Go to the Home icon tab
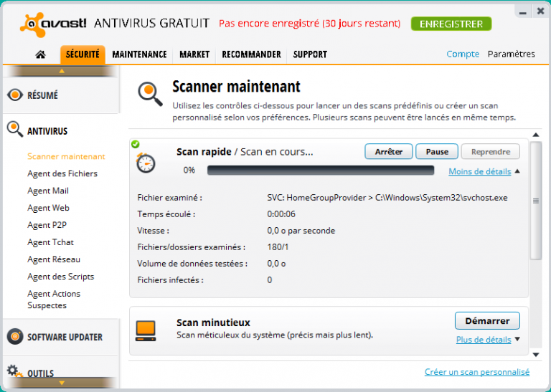 (40, 54)
